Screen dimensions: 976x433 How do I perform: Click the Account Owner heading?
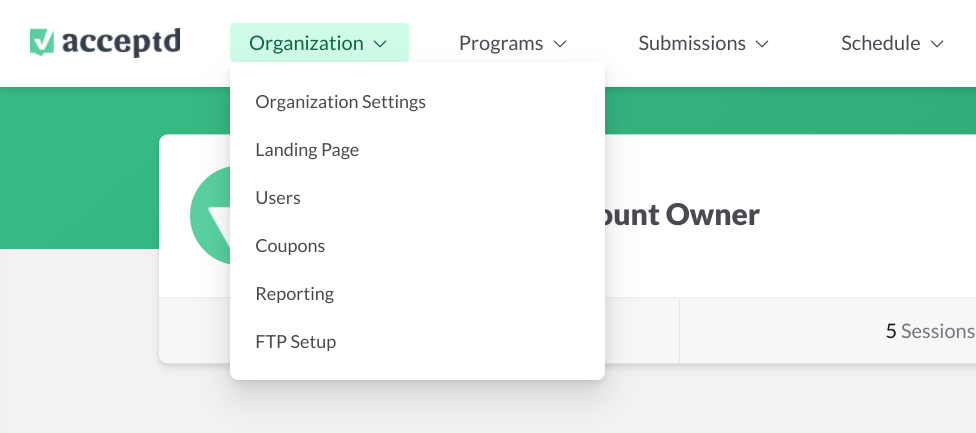pyautogui.click(x=682, y=215)
